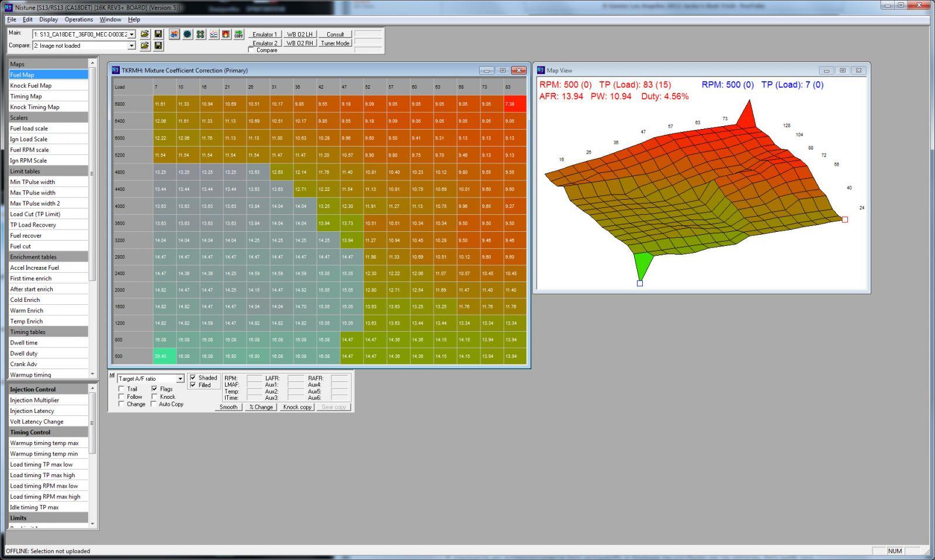Viewport: 935px width, 560px height.
Task: Tick the Knock checkbox
Action: 154,396
